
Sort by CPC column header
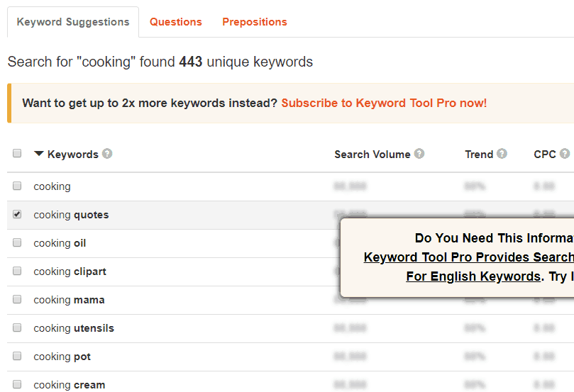point(545,155)
